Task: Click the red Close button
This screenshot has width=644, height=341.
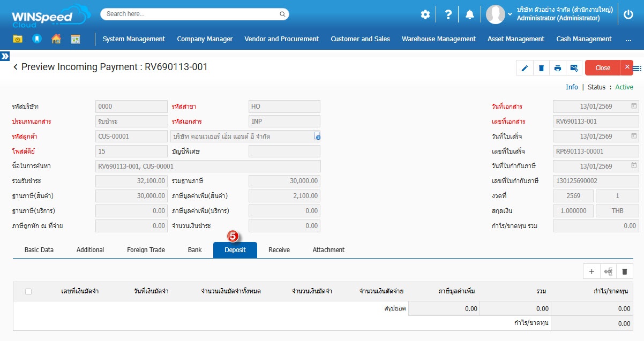Action: point(603,68)
